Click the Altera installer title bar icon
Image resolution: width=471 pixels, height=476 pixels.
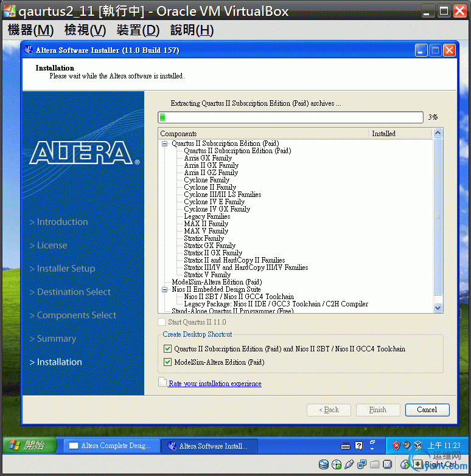(x=29, y=50)
